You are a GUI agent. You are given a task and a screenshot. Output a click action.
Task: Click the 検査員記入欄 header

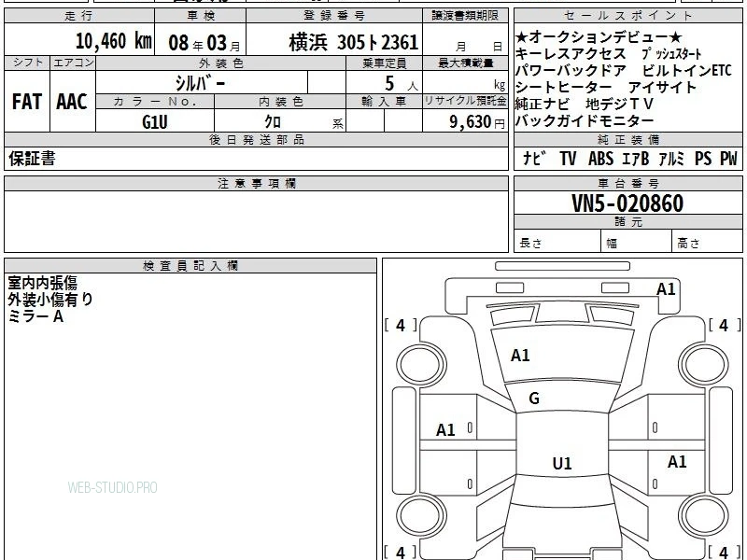click(x=190, y=266)
